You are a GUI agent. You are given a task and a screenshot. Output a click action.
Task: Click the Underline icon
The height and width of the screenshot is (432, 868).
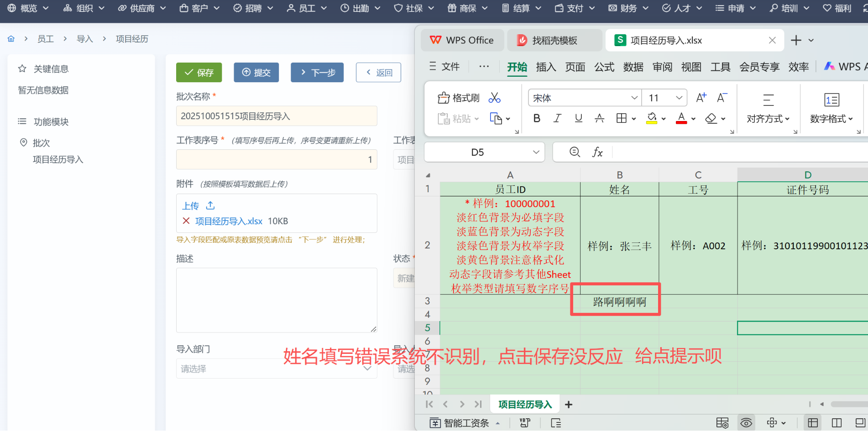pyautogui.click(x=578, y=119)
